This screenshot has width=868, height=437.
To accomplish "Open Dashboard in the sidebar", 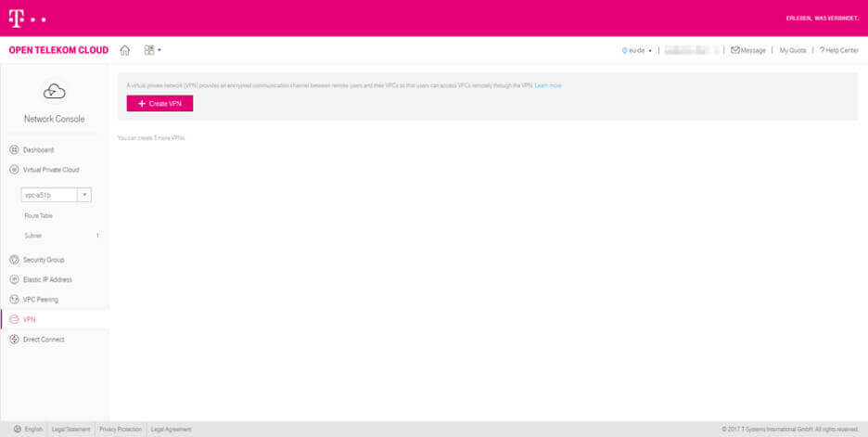I will (38, 150).
